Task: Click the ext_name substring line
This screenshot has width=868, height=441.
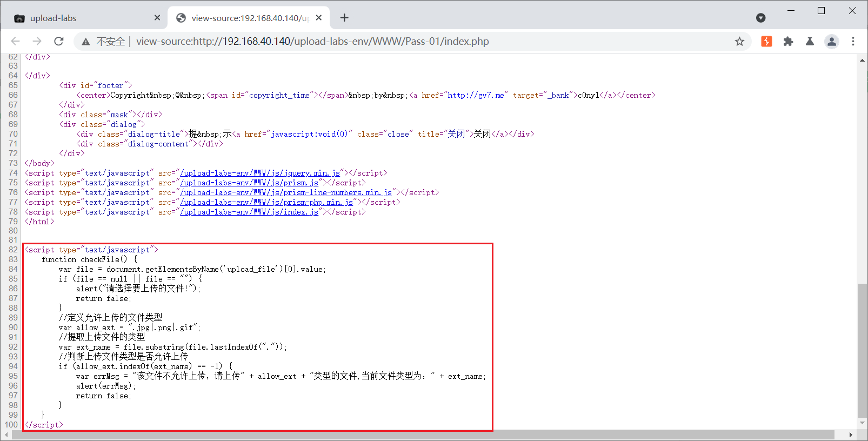Action: pos(173,348)
